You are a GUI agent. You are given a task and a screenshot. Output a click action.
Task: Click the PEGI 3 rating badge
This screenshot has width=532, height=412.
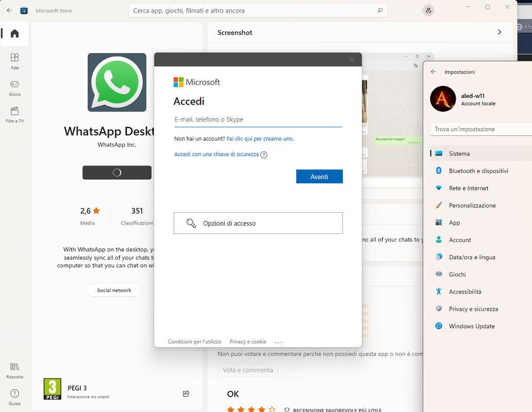tap(52, 389)
